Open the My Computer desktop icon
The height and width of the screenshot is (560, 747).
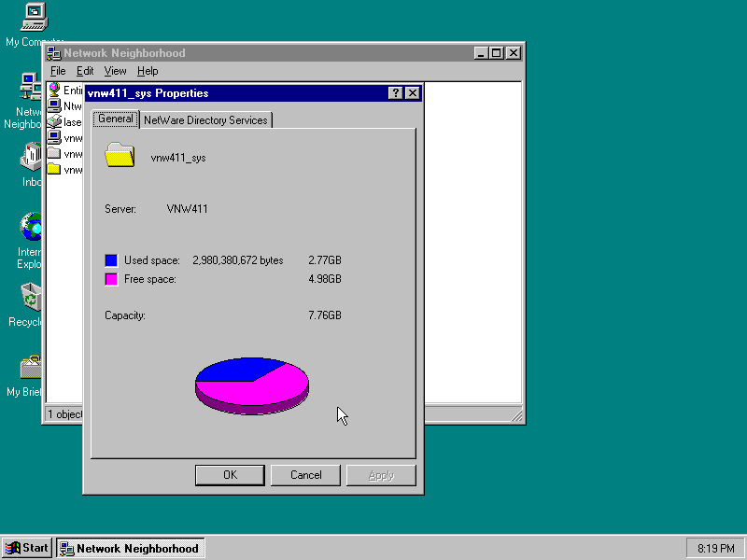pyautogui.click(x=35, y=18)
